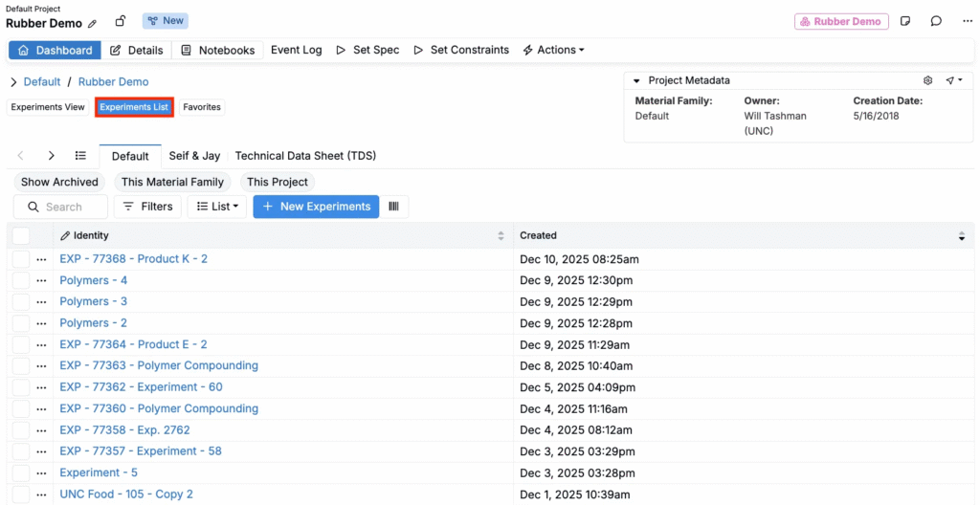
Task: Open the EXP - 77363 - Polymer Compounding link
Action: point(159,365)
